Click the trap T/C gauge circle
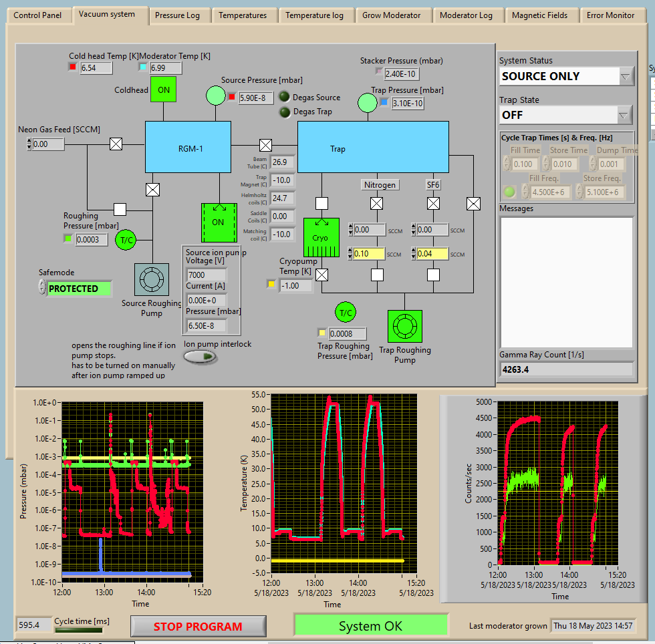 point(345,312)
